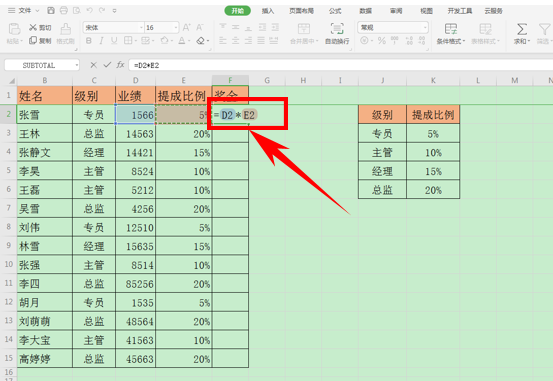Click the print icon in quick access bar

[64, 11]
